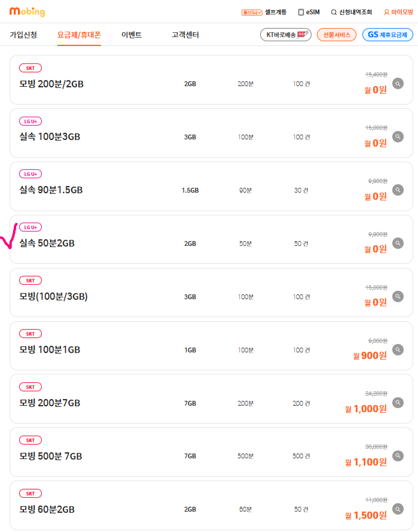View details icon for 실속 50분2GB
This screenshot has height=532, width=418.
[398, 243]
